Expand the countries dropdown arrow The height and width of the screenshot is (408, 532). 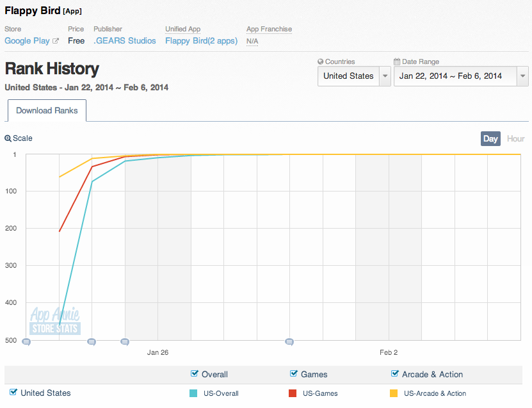click(x=385, y=76)
